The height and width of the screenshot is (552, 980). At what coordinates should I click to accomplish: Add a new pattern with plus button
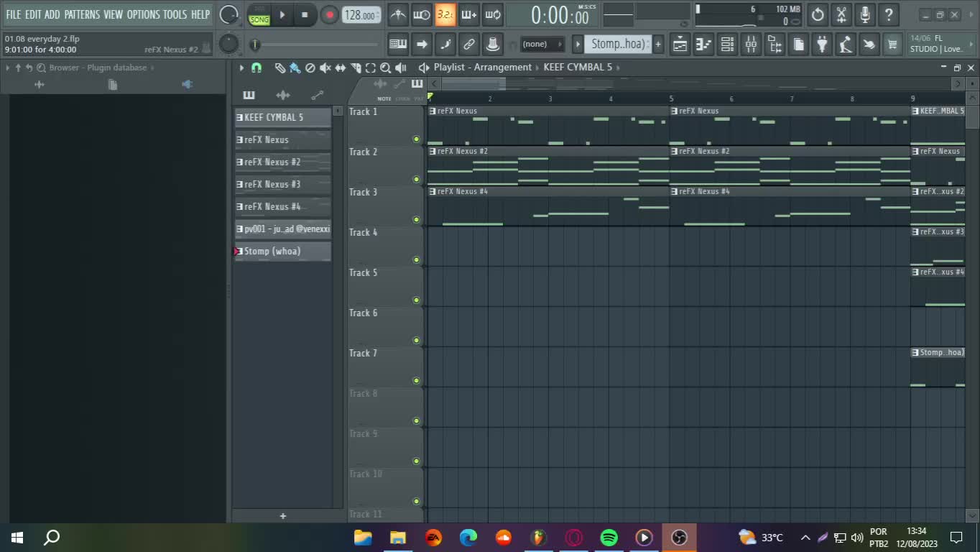pyautogui.click(x=657, y=45)
